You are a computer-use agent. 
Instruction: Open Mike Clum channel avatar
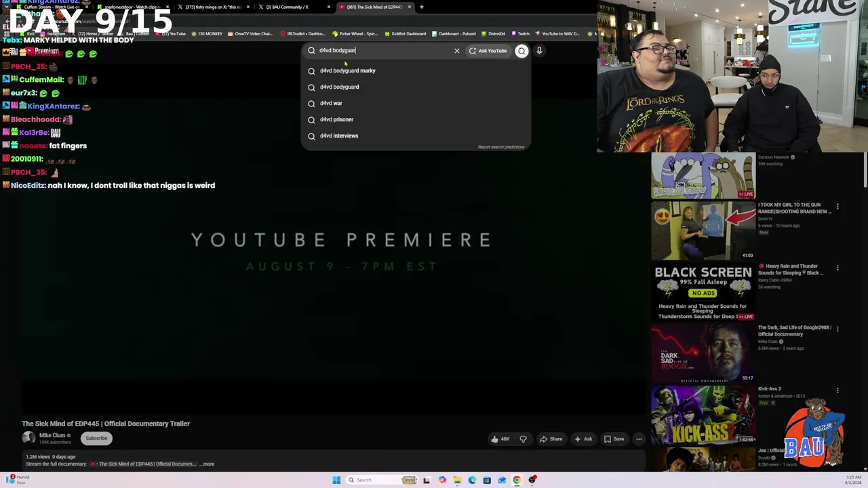tap(29, 438)
